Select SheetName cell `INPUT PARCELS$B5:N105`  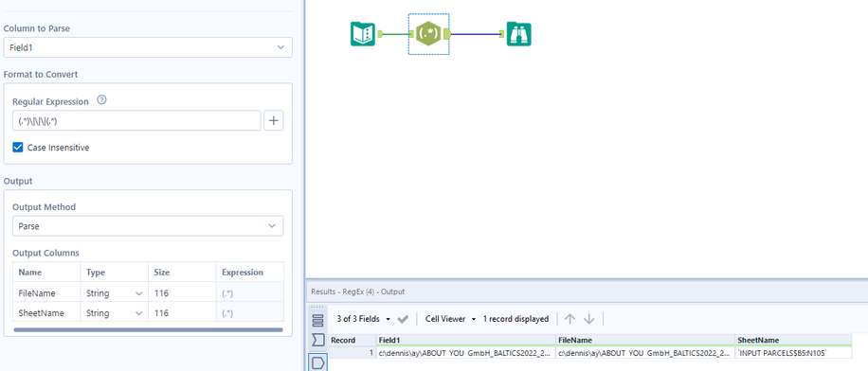pos(793,353)
